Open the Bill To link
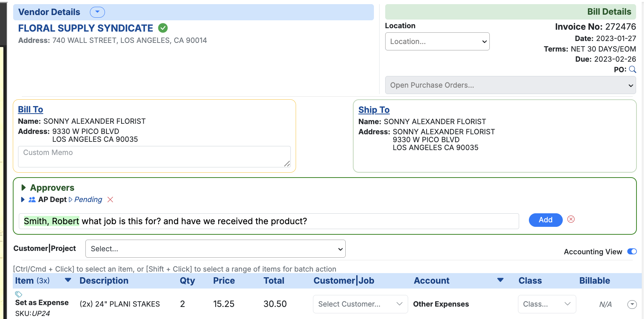 (30, 109)
